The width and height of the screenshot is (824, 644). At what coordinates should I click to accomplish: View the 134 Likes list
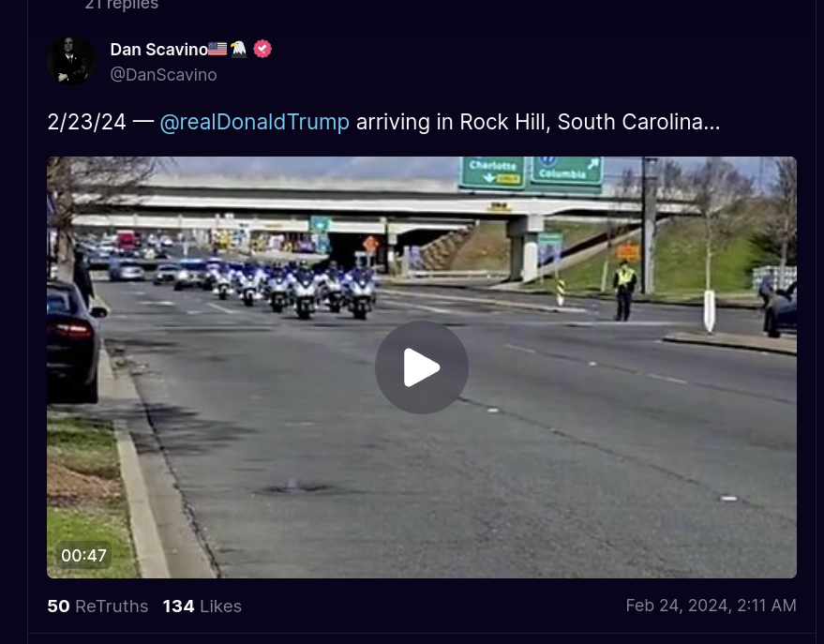point(202,607)
